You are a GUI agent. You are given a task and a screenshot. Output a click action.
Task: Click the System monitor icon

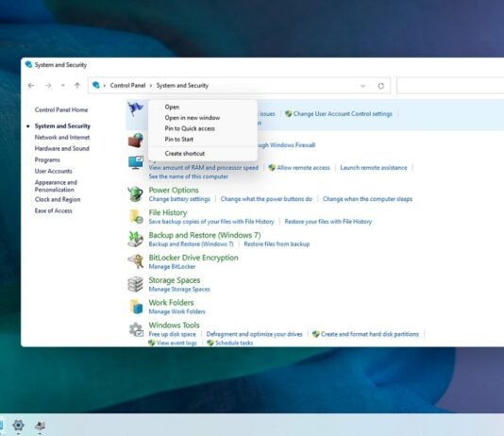[136, 162]
